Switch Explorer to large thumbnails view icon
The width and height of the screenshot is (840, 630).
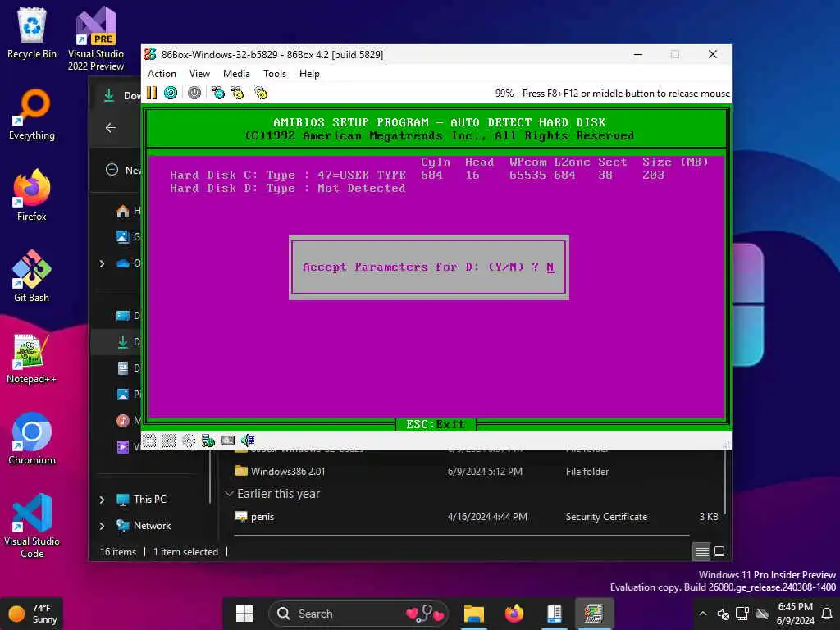[719, 551]
